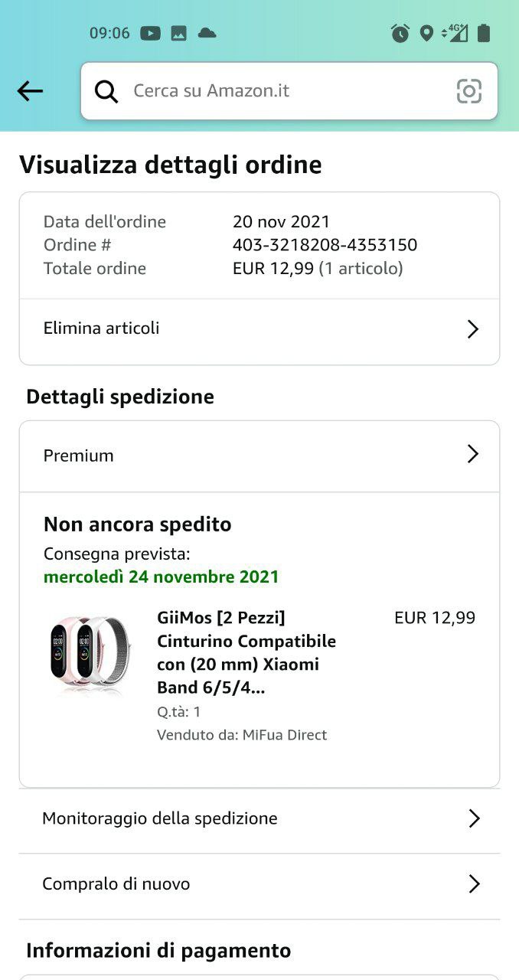Screen dimensions: 519x980
Task: Tap the YouTube notification icon in status bar
Action: (x=151, y=33)
